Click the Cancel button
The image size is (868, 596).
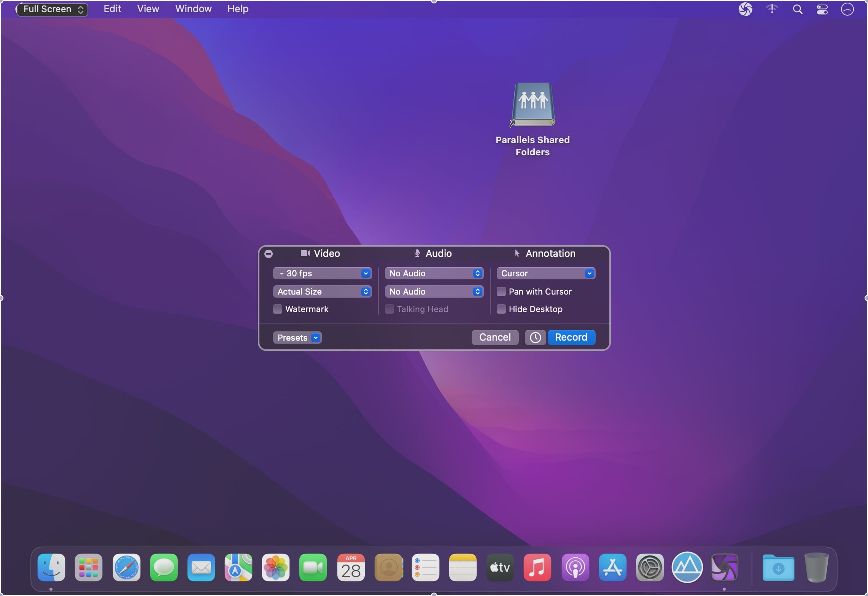[494, 338]
